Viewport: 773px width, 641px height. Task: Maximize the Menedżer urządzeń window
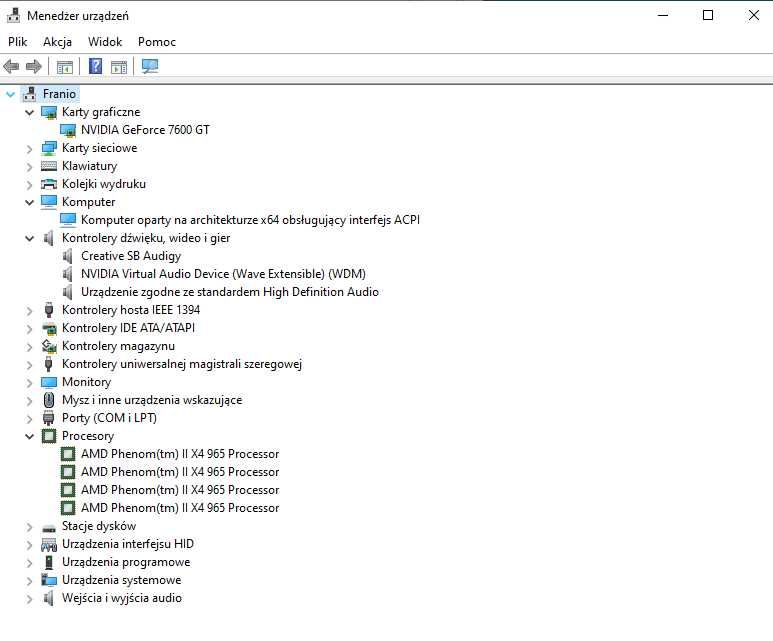coord(708,15)
